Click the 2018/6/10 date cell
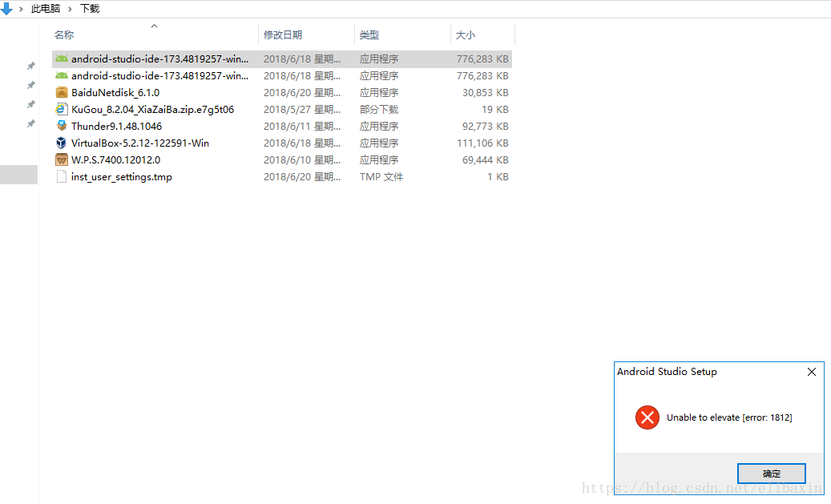The height and width of the screenshot is (504, 831). coord(302,160)
